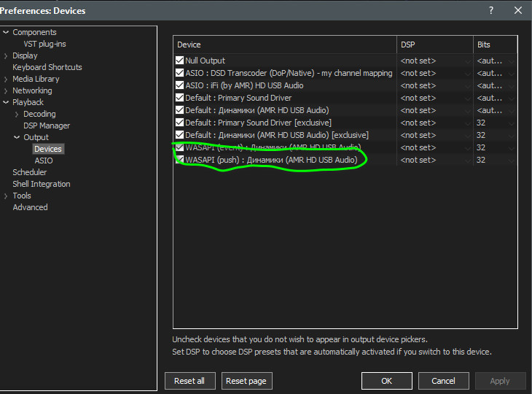The width and height of the screenshot is (532, 394).
Task: Select 'Null Output' device name text
Action: pos(205,61)
